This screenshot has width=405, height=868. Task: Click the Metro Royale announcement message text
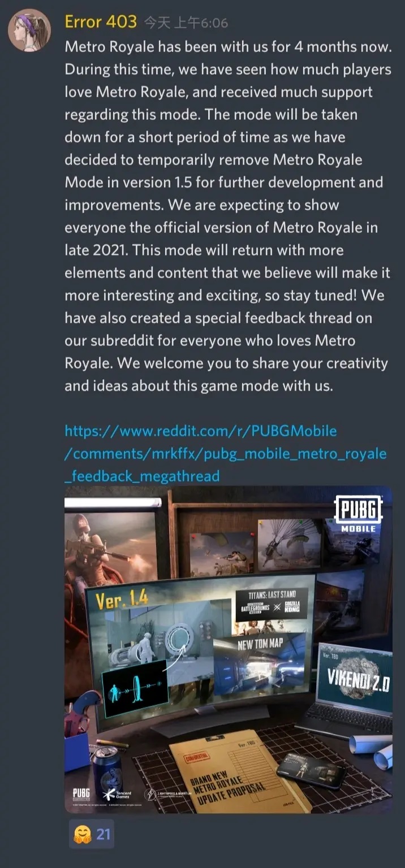(227, 216)
